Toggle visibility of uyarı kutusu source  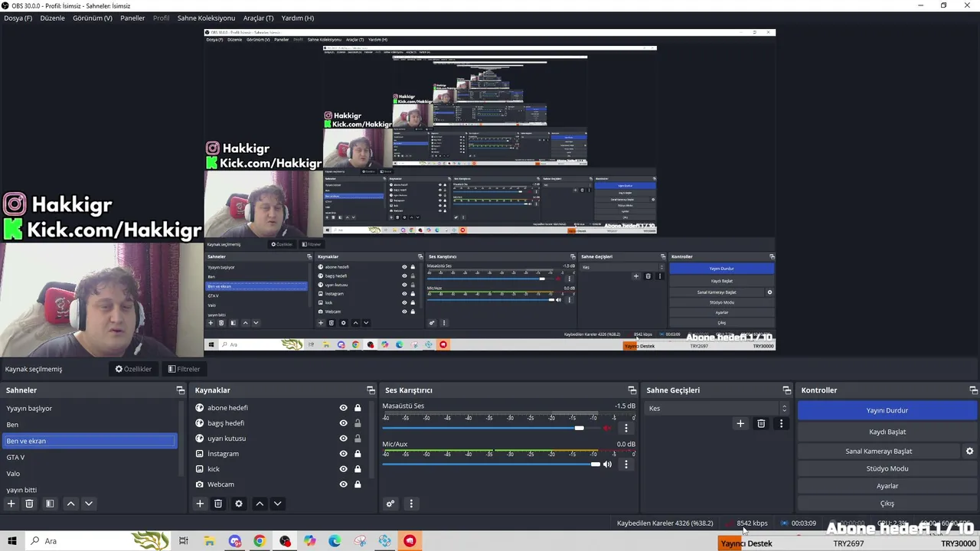(x=343, y=439)
